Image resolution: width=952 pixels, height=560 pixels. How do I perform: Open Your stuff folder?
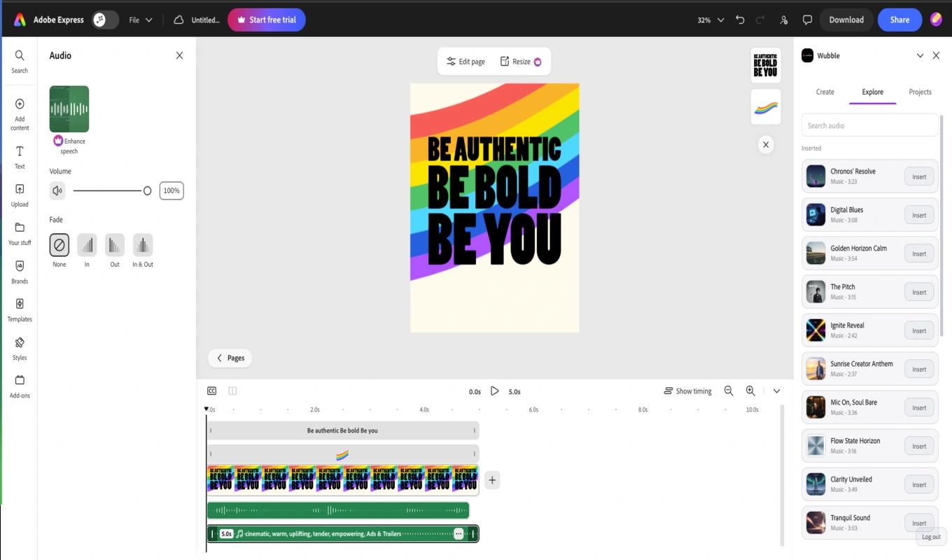coord(20,234)
